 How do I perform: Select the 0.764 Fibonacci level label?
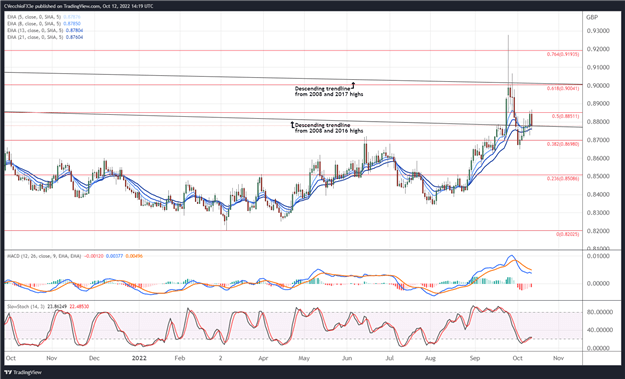(x=563, y=54)
